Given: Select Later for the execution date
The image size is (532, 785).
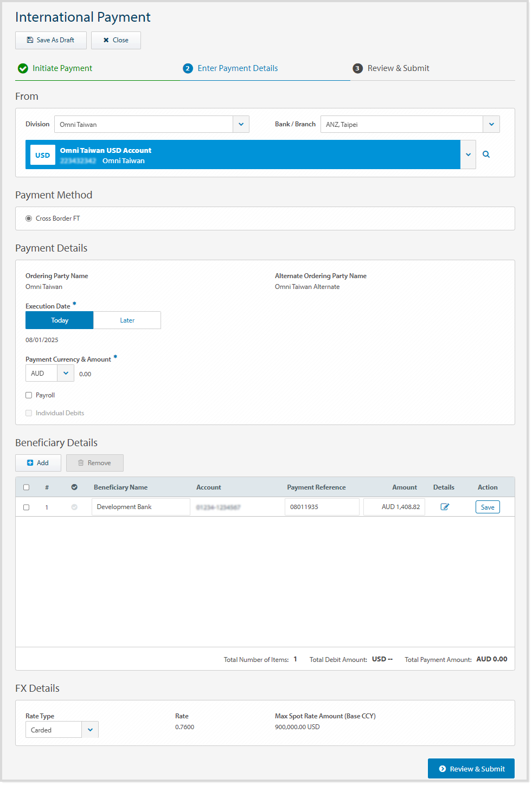Looking at the screenshot, I should [x=126, y=320].
